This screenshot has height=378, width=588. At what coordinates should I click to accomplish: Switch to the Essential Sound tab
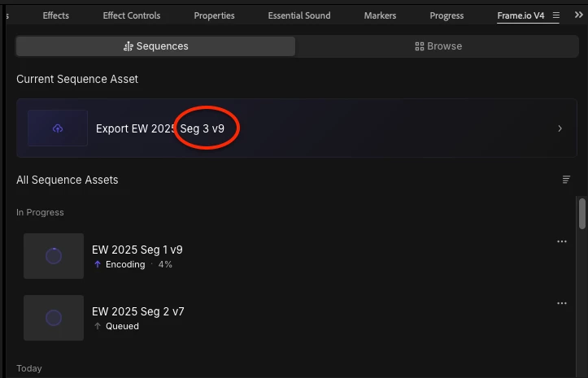coord(299,15)
